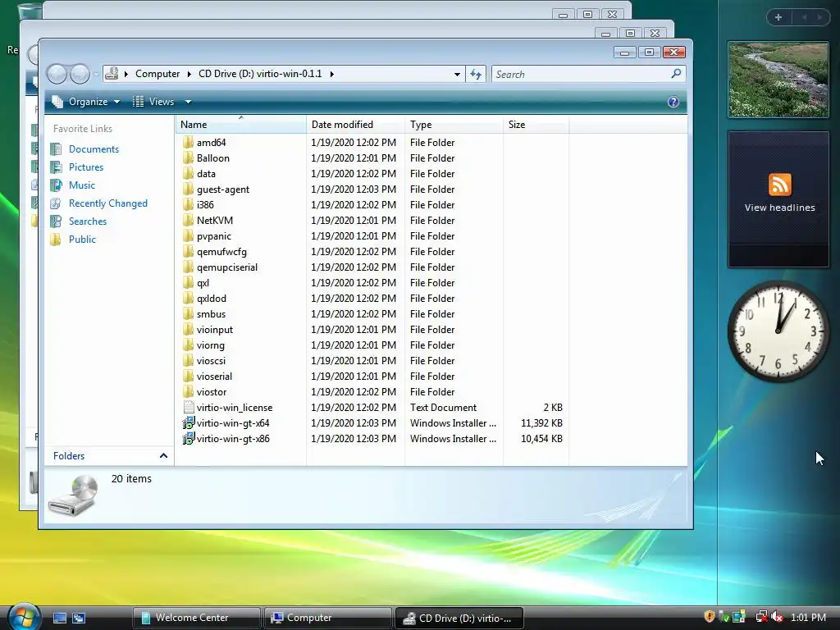The height and width of the screenshot is (630, 840).
Task: Select the virtio-win_license text file icon
Action: coord(188,407)
